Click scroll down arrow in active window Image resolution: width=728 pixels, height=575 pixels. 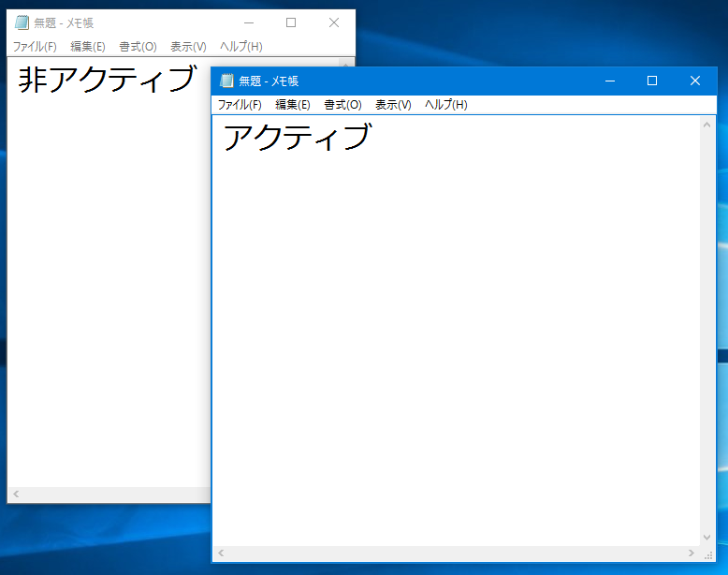pos(707,538)
